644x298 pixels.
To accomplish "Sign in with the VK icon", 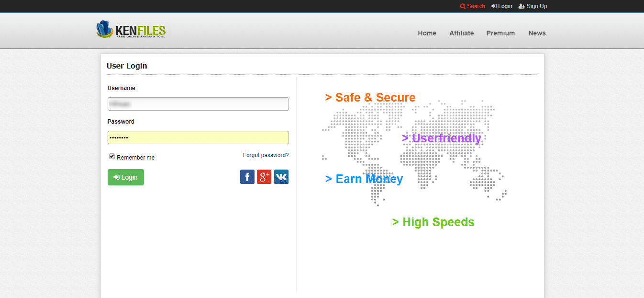I will [x=281, y=177].
